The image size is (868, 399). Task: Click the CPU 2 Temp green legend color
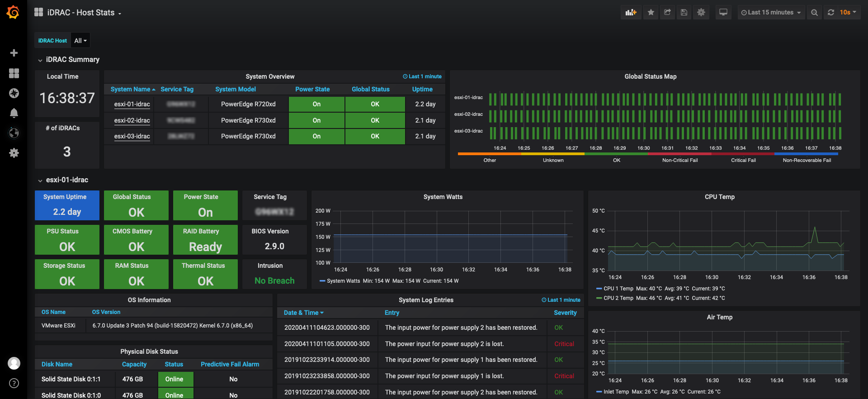tap(599, 298)
